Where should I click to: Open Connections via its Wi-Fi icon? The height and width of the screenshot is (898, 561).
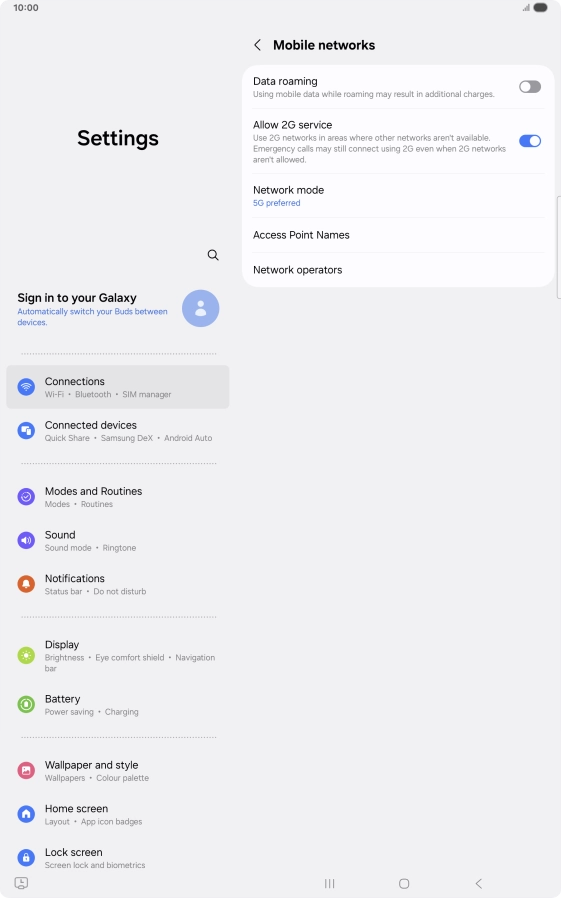point(26,387)
